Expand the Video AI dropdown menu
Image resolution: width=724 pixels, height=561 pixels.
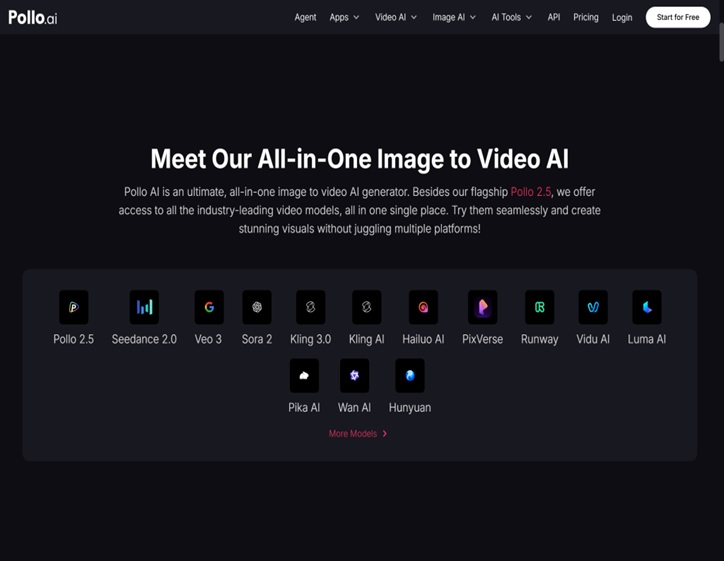pyautogui.click(x=396, y=18)
